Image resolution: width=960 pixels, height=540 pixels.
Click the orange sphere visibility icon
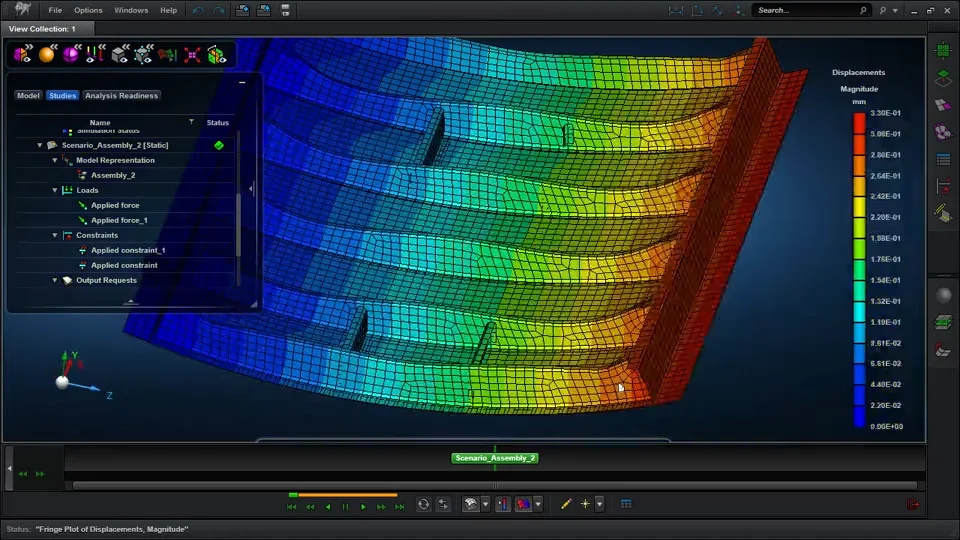pos(46,54)
